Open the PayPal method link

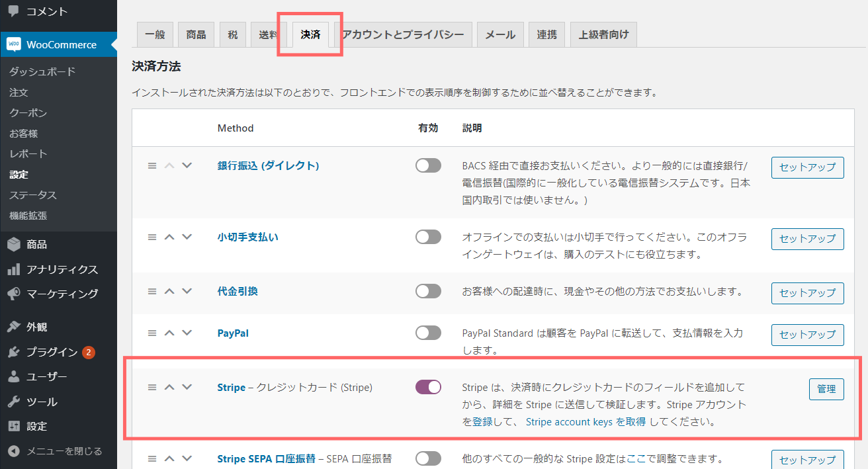click(x=233, y=333)
